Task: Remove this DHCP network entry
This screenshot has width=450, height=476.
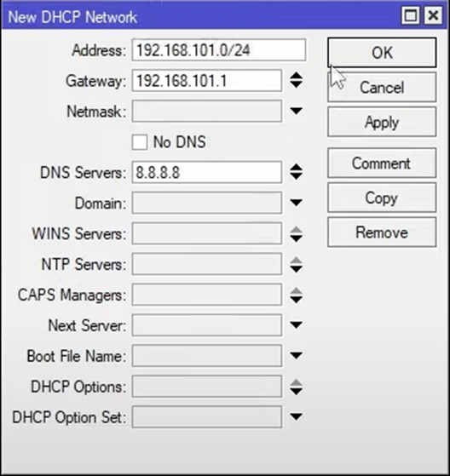Action: coord(382,232)
